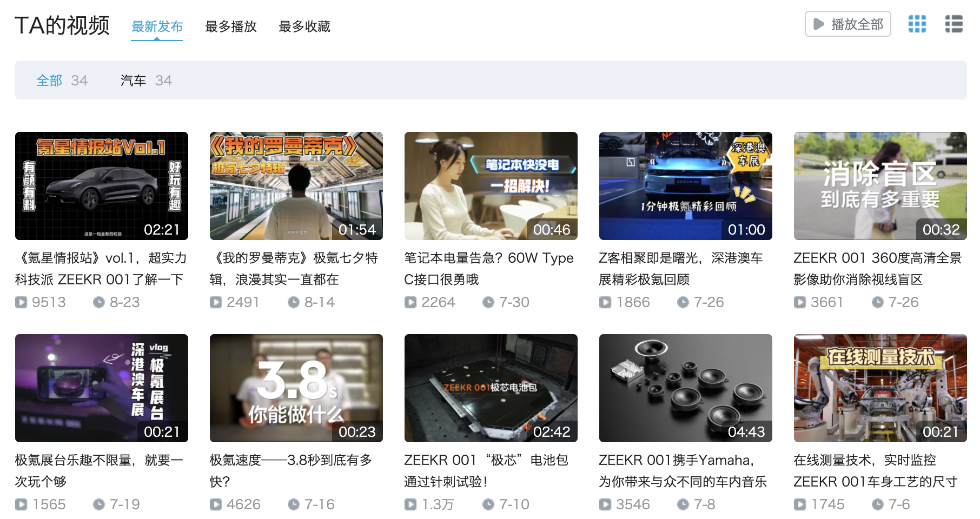Click the TA的视频 section heading
Image resolution: width=980 pixels, height=519 pixels.
[62, 25]
